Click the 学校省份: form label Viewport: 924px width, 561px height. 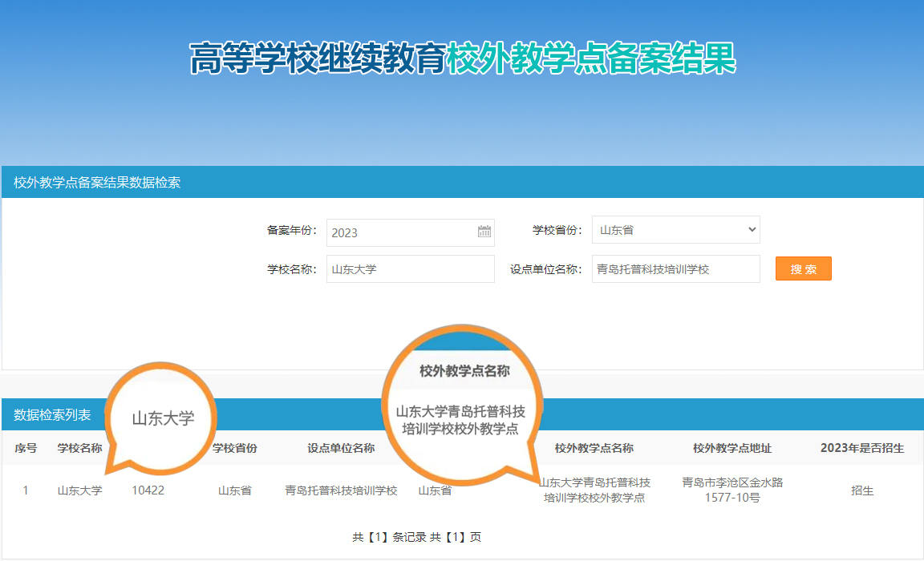[x=557, y=230]
